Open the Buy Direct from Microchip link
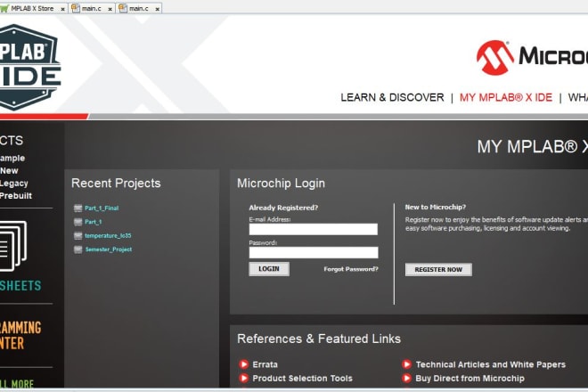The width and height of the screenshot is (588, 392). (x=470, y=379)
